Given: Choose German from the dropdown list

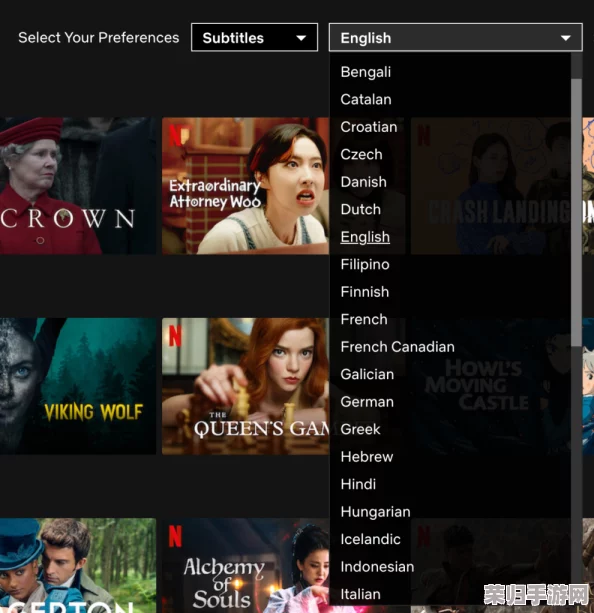Looking at the screenshot, I should (367, 402).
